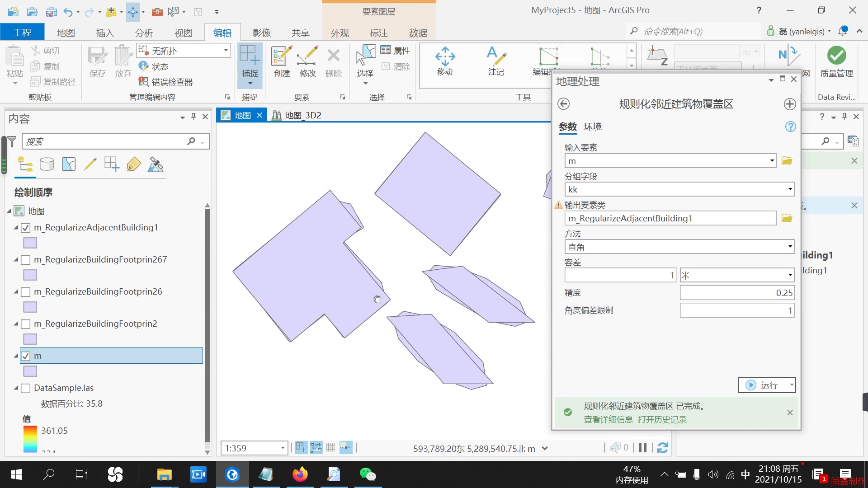Toggle visibility of m_RegularizeBuildingFootprin267 layer
The width and height of the screenshot is (868, 488).
click(26, 260)
